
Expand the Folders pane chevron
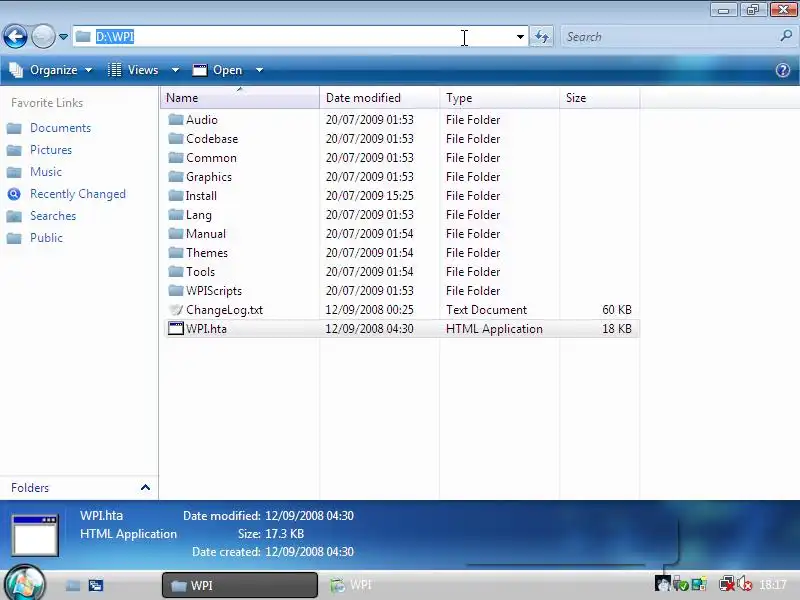tap(145, 487)
